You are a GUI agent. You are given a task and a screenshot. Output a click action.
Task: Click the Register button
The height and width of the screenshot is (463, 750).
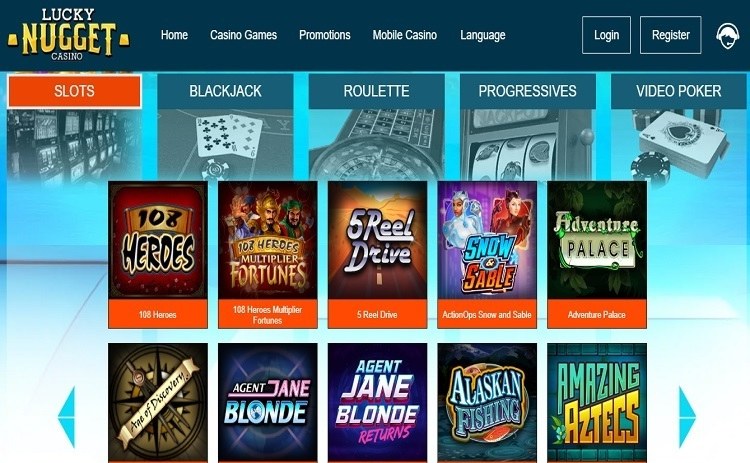point(671,35)
